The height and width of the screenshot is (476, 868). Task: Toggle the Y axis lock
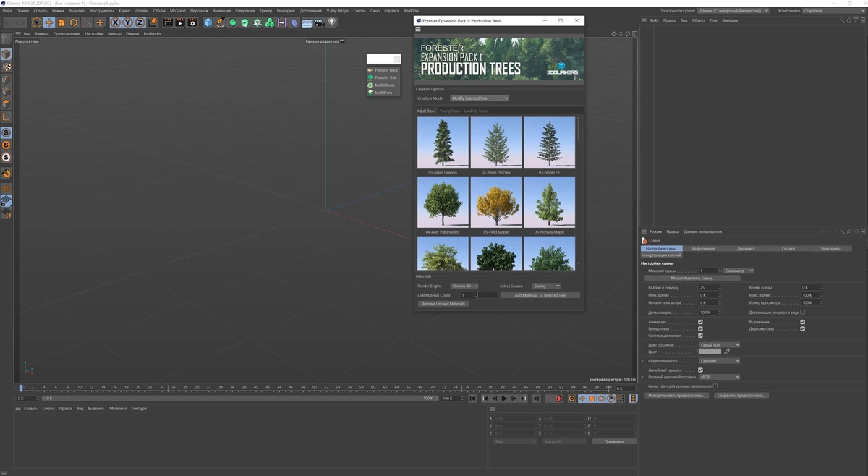pos(128,22)
